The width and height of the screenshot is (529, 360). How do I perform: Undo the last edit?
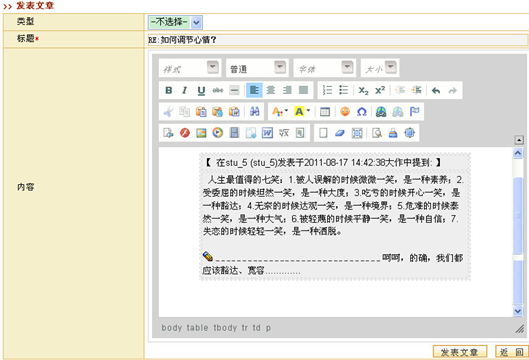pyautogui.click(x=436, y=90)
